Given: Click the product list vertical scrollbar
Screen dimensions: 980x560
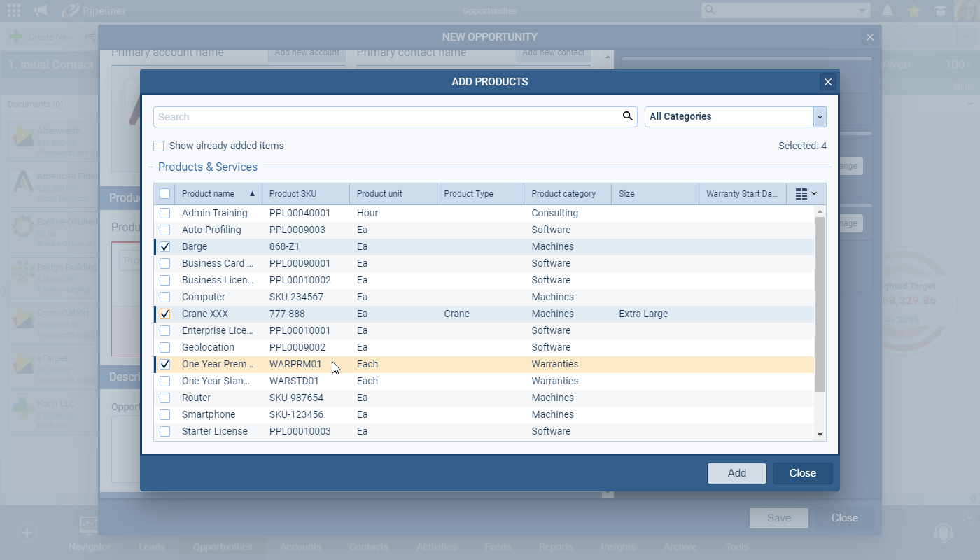Looking at the screenshot, I should [820, 304].
